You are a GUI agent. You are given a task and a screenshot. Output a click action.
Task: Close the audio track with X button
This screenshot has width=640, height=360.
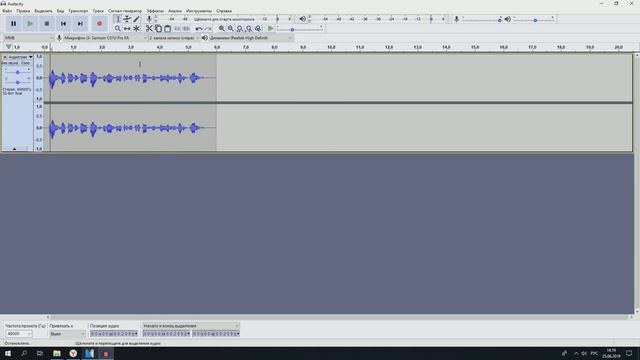pyautogui.click(x=5, y=57)
